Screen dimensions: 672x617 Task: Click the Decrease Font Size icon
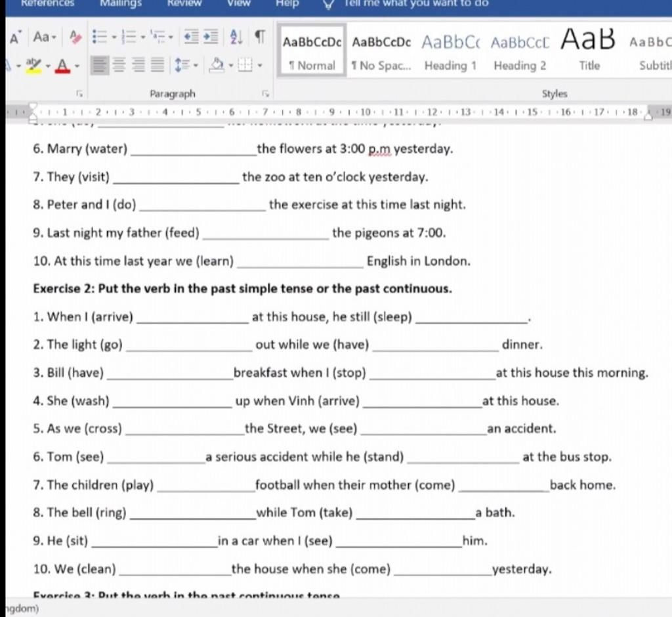point(15,37)
